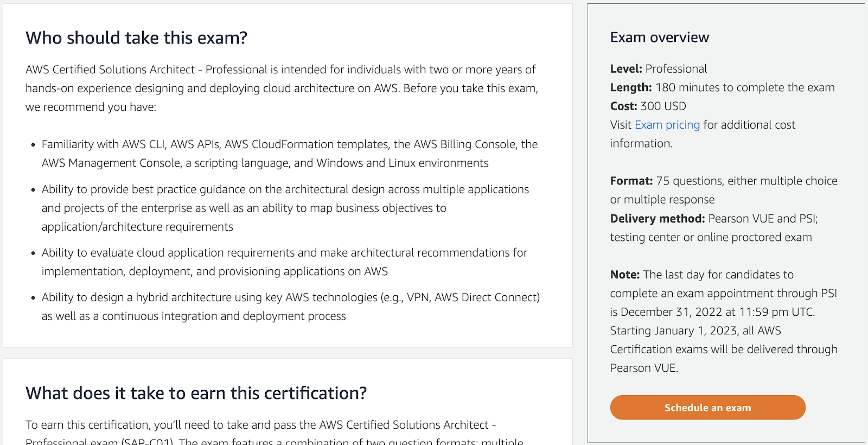
Task: Click the Exam overview heading
Action: tap(659, 37)
